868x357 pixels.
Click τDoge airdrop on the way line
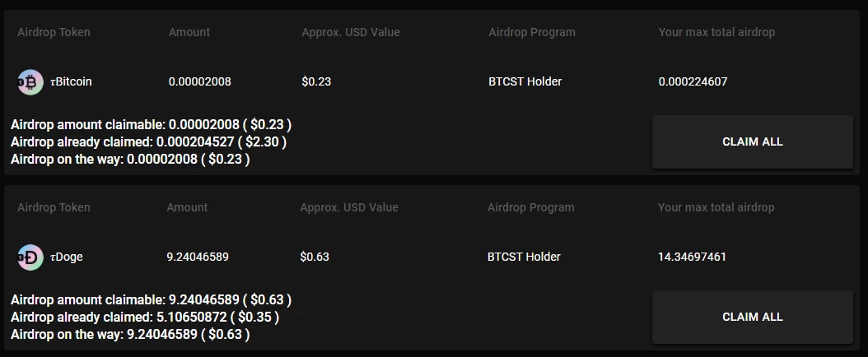point(130,334)
